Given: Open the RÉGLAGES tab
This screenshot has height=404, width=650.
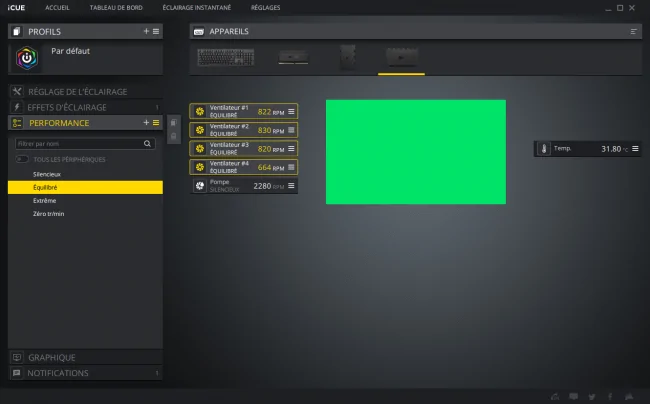Looking at the screenshot, I should pos(265,7).
